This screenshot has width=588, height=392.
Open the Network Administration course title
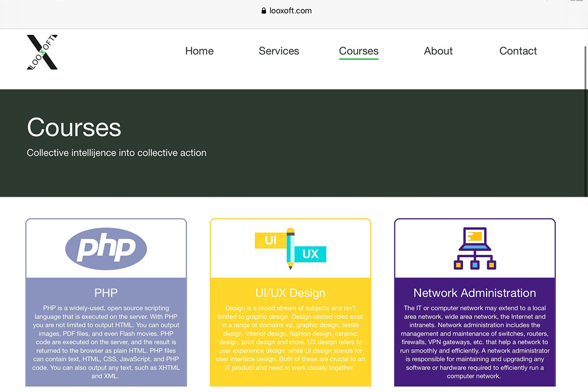click(474, 293)
